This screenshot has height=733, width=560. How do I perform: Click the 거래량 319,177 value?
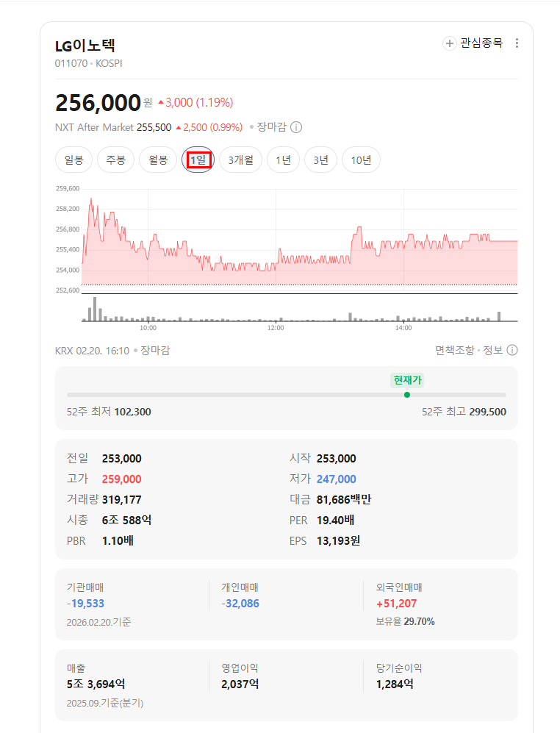tap(121, 500)
